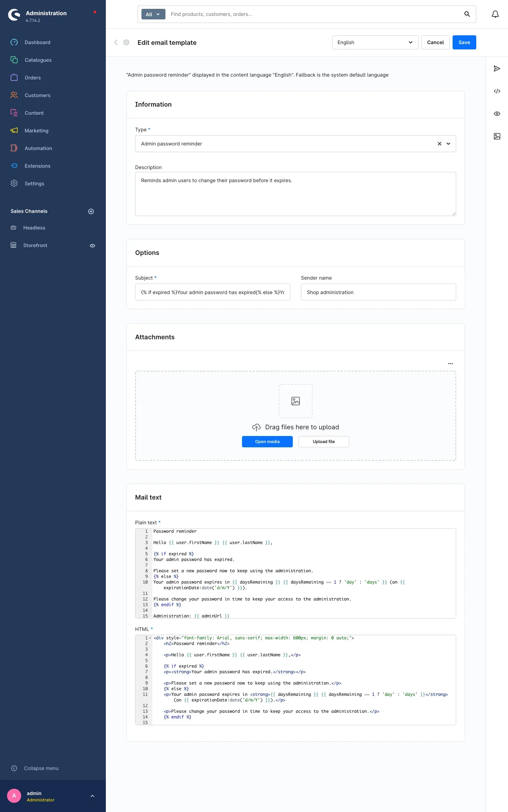Click the Cancel button
Image resolution: width=508 pixels, height=812 pixels.
click(x=435, y=42)
